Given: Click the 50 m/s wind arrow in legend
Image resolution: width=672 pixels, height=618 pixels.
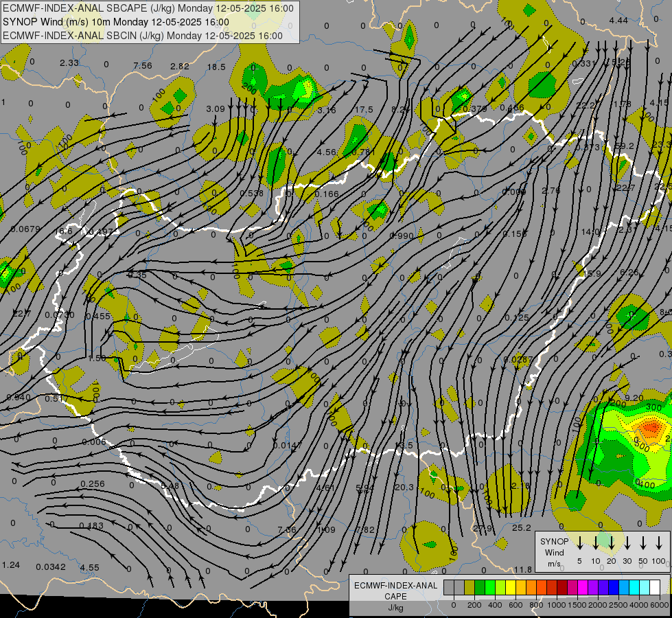Looking at the screenshot, I should [x=643, y=542].
